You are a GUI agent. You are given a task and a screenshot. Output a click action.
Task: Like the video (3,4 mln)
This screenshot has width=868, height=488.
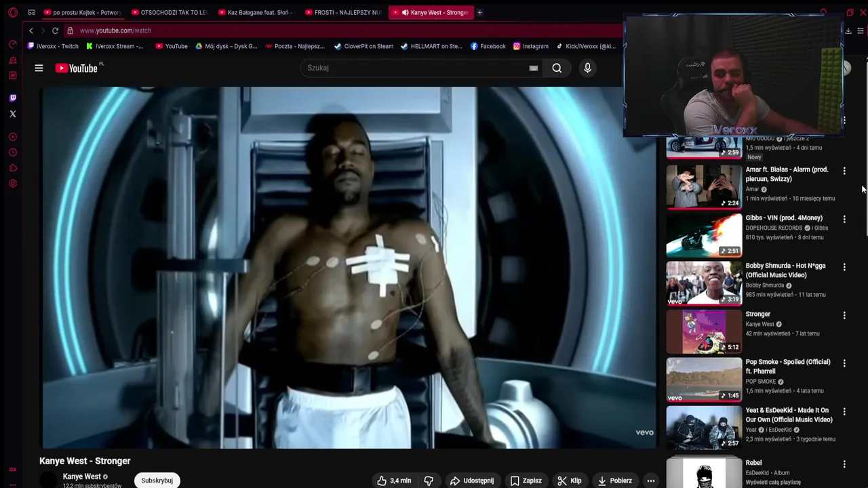(395, 481)
